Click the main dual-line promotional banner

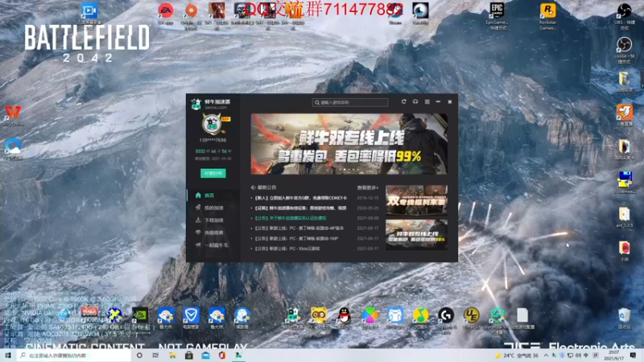coord(349,144)
